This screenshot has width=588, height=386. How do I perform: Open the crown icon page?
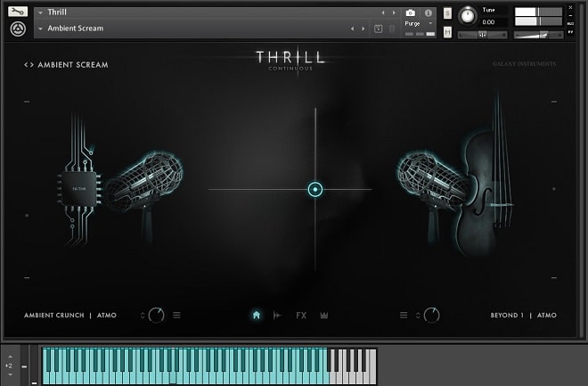tap(324, 315)
